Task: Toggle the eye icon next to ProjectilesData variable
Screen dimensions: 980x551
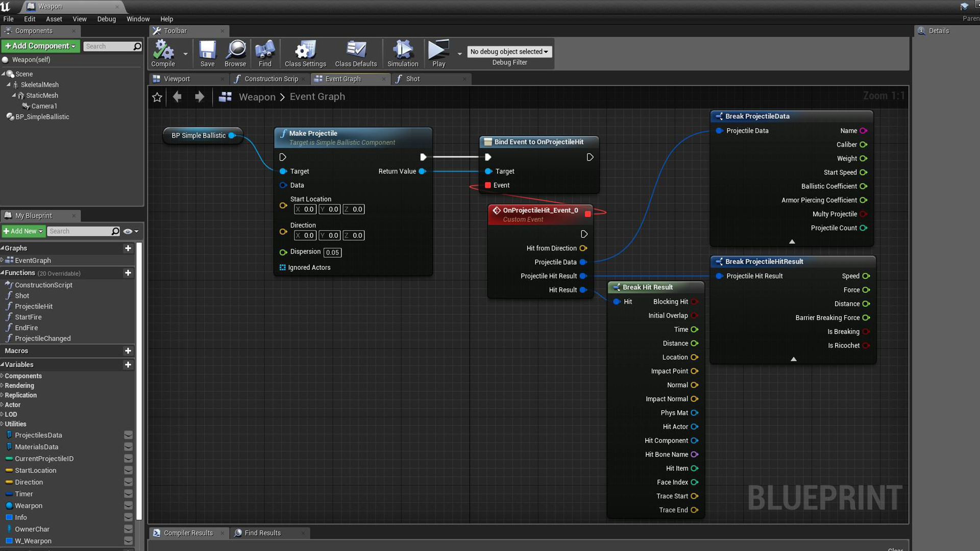Action: coord(128,435)
